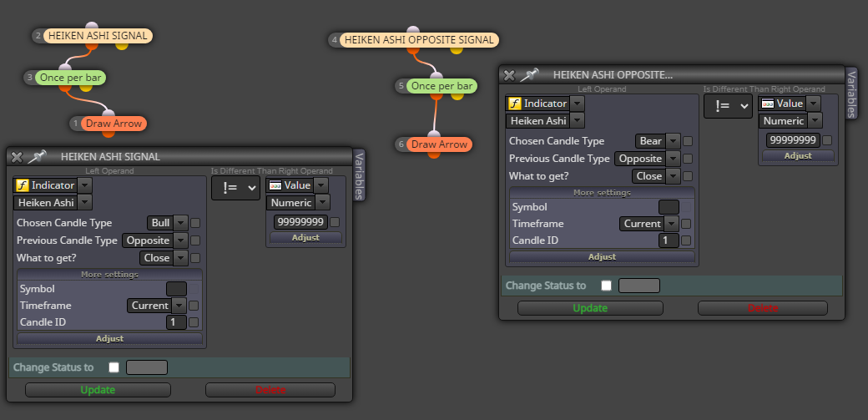Pin the HEIKEN ASHI SIGNAL panel
The image size is (868, 420).
[x=38, y=157]
